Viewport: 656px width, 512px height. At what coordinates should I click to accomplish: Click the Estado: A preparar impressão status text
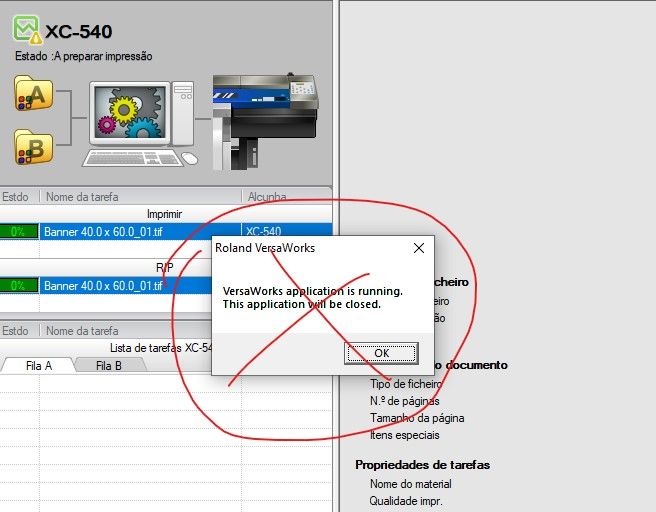point(84,56)
